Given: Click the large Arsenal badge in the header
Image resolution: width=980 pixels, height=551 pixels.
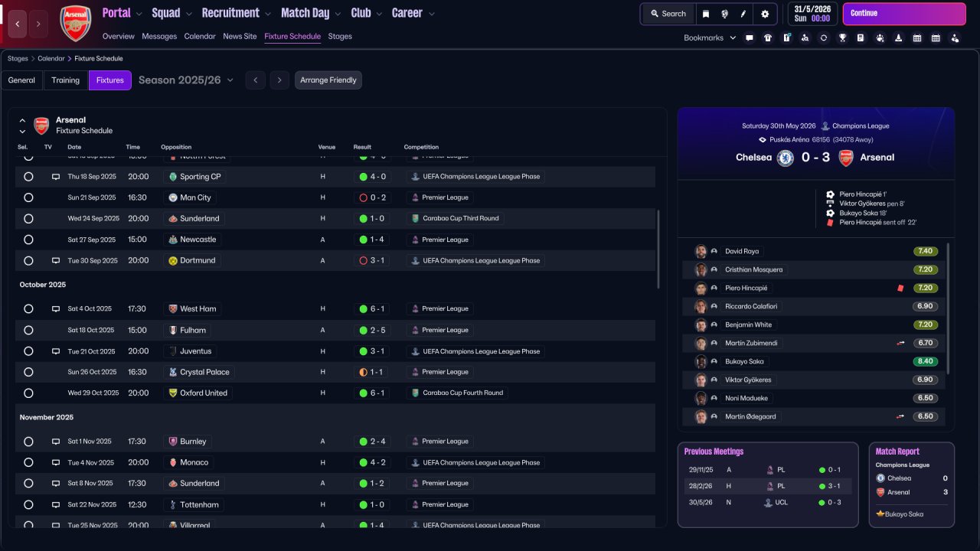Looking at the screenshot, I should (x=76, y=23).
